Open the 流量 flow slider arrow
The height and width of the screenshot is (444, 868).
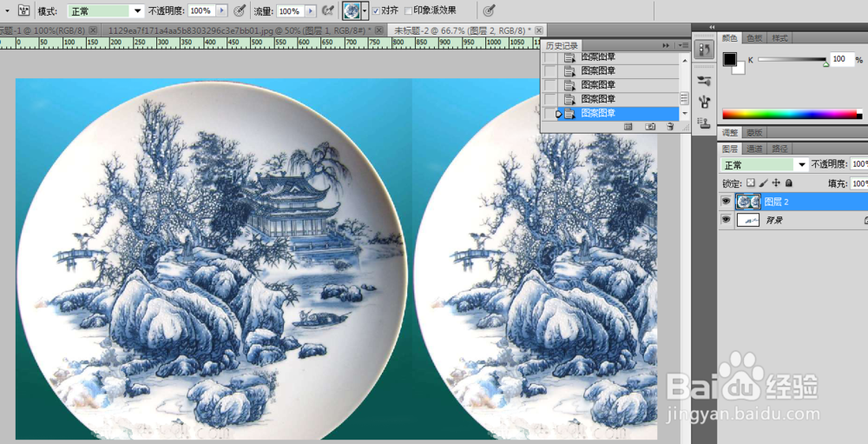(x=311, y=10)
